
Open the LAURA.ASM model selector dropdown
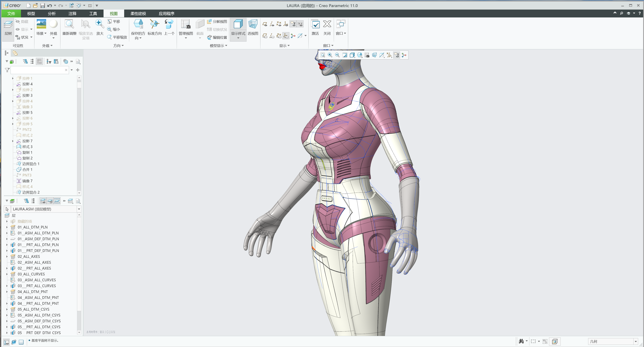[x=79, y=209]
